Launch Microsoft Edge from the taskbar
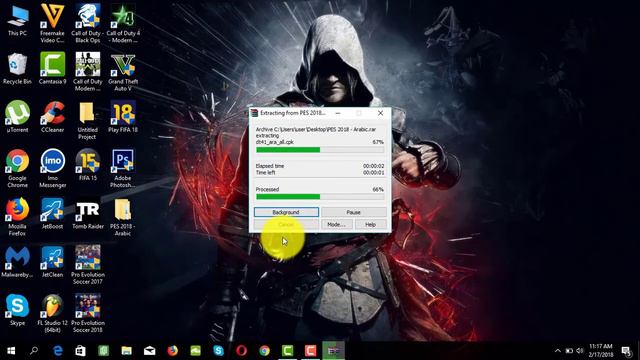The image size is (640, 360). [58, 351]
